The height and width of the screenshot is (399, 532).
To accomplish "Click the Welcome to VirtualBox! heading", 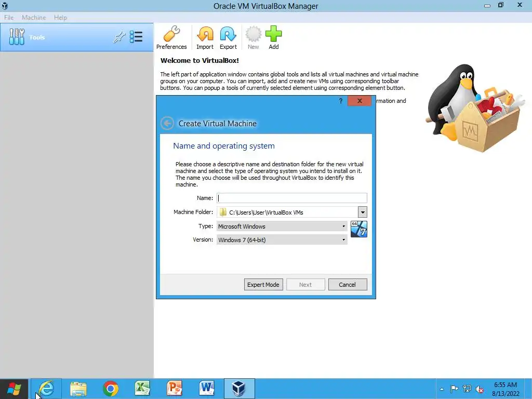I will pyautogui.click(x=199, y=61).
